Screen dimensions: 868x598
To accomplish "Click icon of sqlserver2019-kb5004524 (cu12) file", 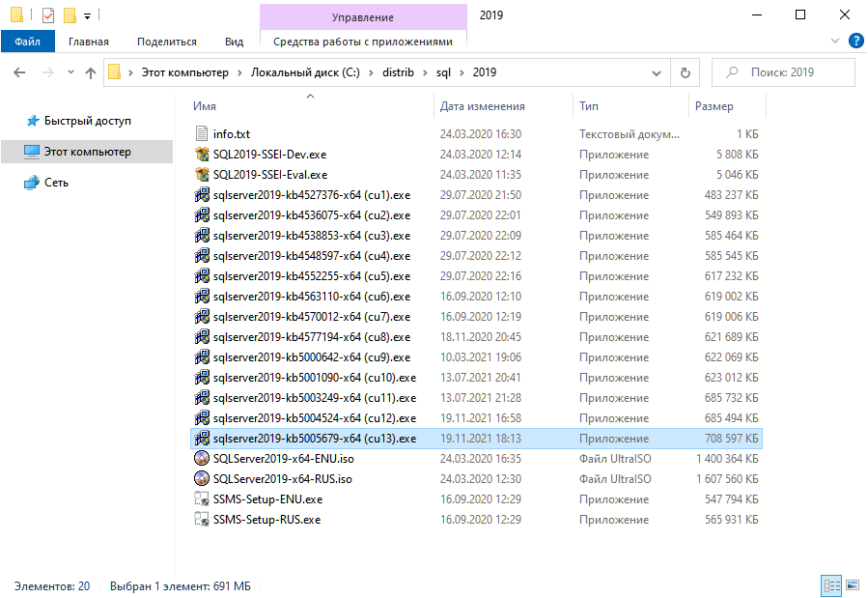I will [x=202, y=418].
